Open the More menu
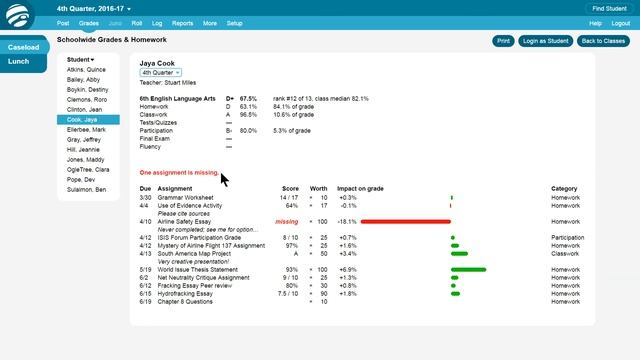The image size is (640, 360). (210, 23)
